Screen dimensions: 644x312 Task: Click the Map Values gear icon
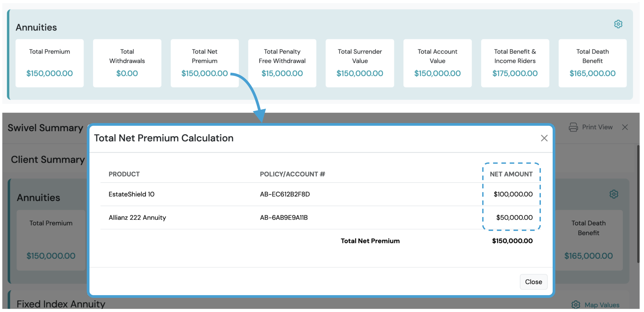point(576,305)
